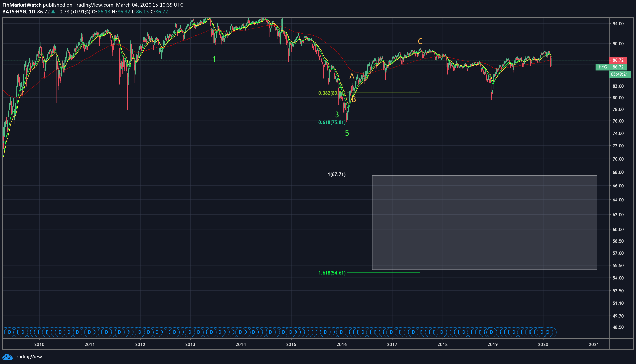Click the TradingView cloud logo icon

7,357
